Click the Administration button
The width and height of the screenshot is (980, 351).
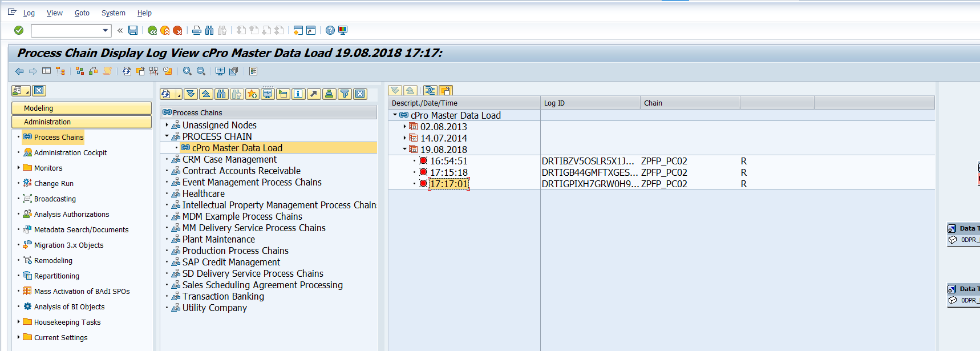(82, 122)
